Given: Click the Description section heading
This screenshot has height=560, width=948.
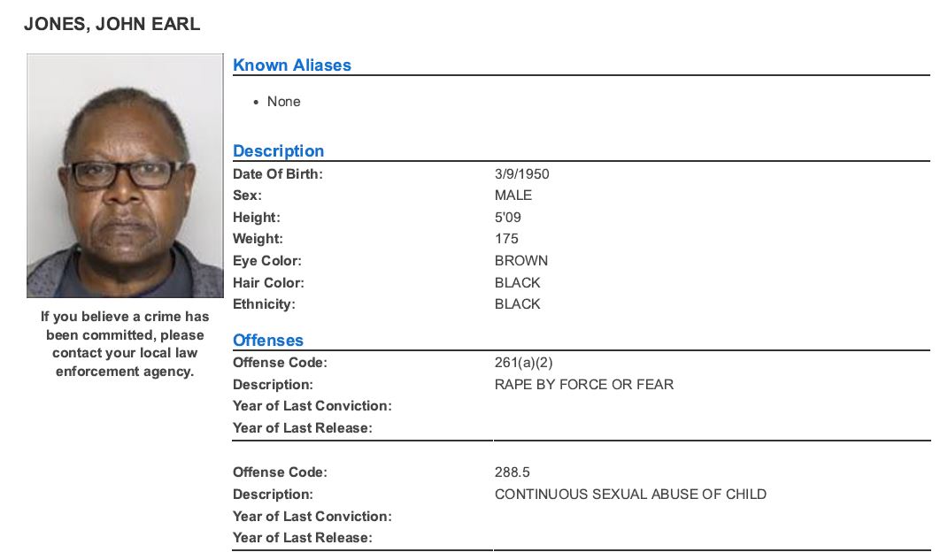Looking at the screenshot, I should (279, 151).
